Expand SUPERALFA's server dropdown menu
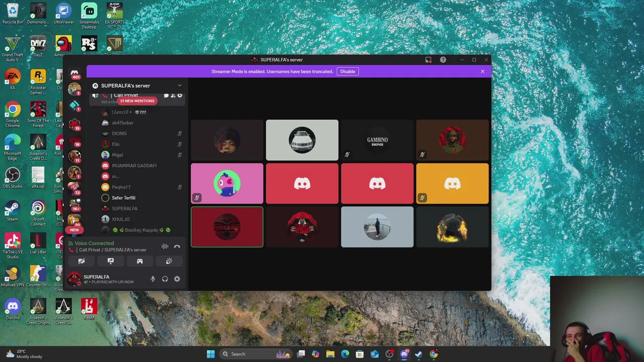 tap(180, 85)
